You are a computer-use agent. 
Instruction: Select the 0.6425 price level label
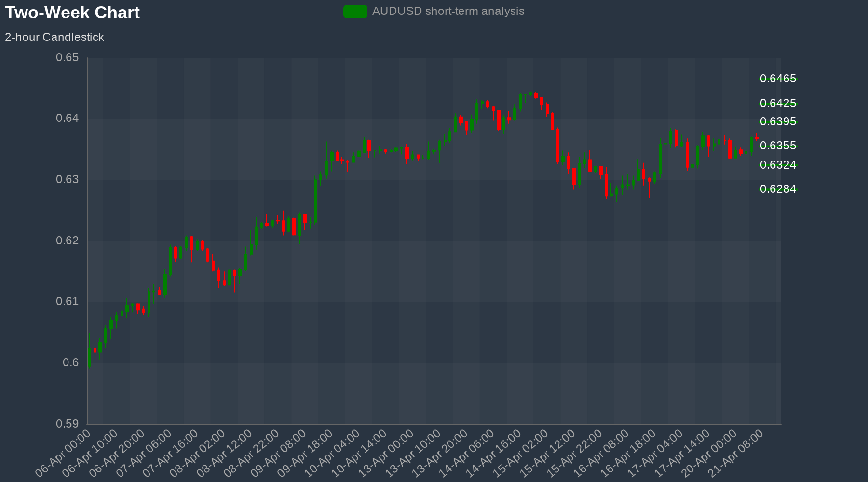point(777,103)
